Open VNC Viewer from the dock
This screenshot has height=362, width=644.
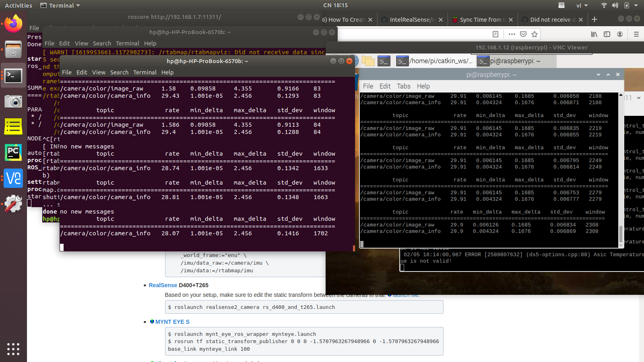tap(13, 178)
